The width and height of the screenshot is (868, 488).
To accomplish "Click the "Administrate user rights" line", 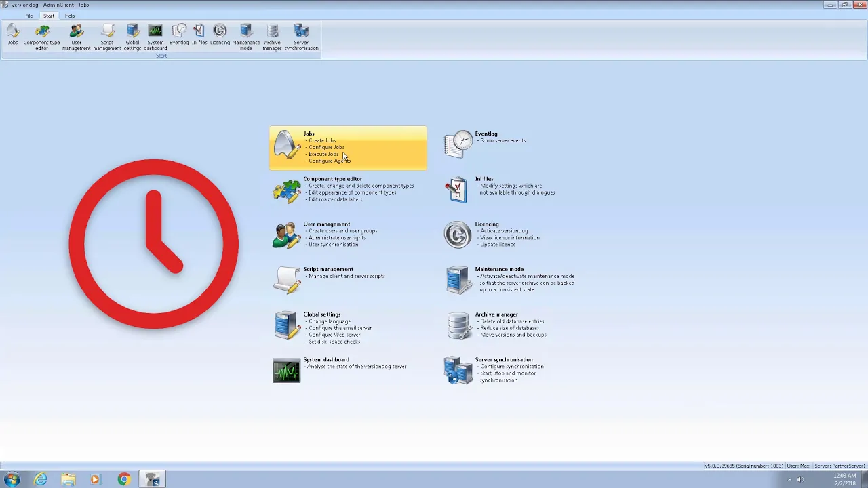I will pyautogui.click(x=336, y=237).
